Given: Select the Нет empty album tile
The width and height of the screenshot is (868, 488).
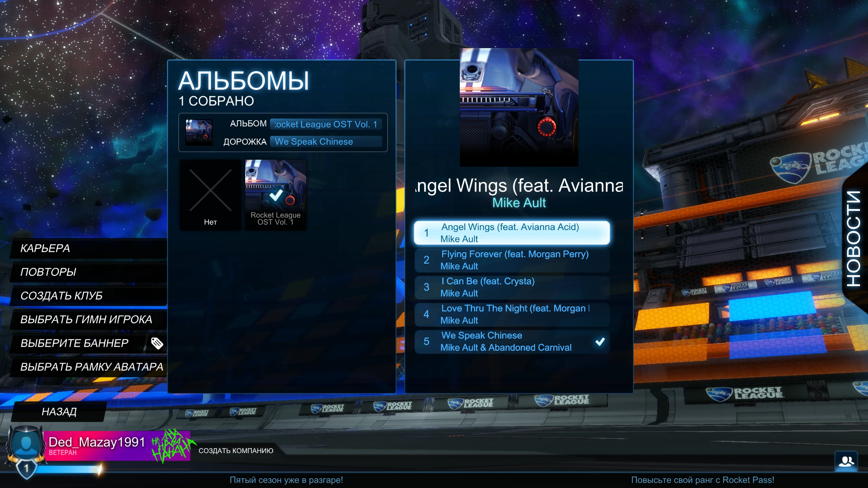Looking at the screenshot, I should point(210,195).
